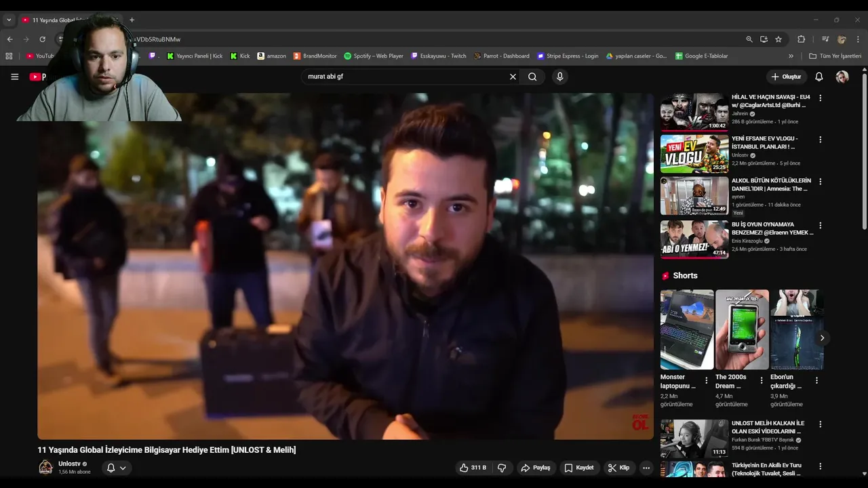868x488 pixels.
Task: Open more video actions menu
Action: (x=646, y=468)
